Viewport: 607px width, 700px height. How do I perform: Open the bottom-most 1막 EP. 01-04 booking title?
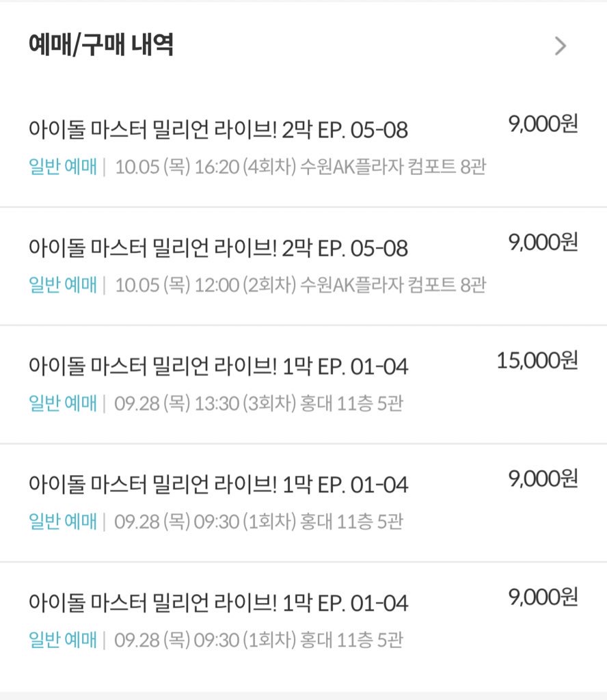[218, 603]
